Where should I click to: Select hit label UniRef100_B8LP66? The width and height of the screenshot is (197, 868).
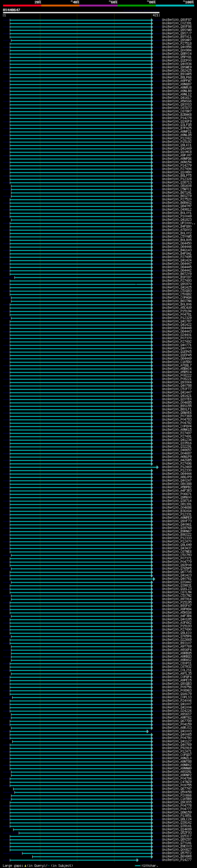pyautogui.click(x=176, y=78)
